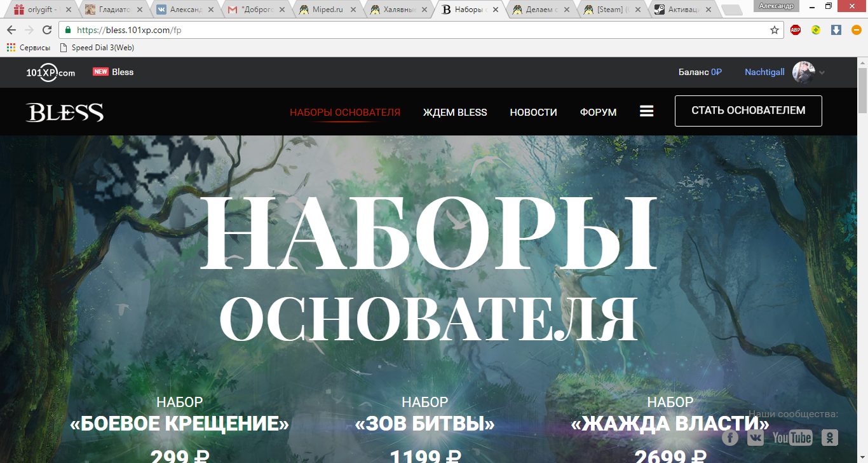Open the Speed Dial 3(Web) bookmark

click(97, 47)
